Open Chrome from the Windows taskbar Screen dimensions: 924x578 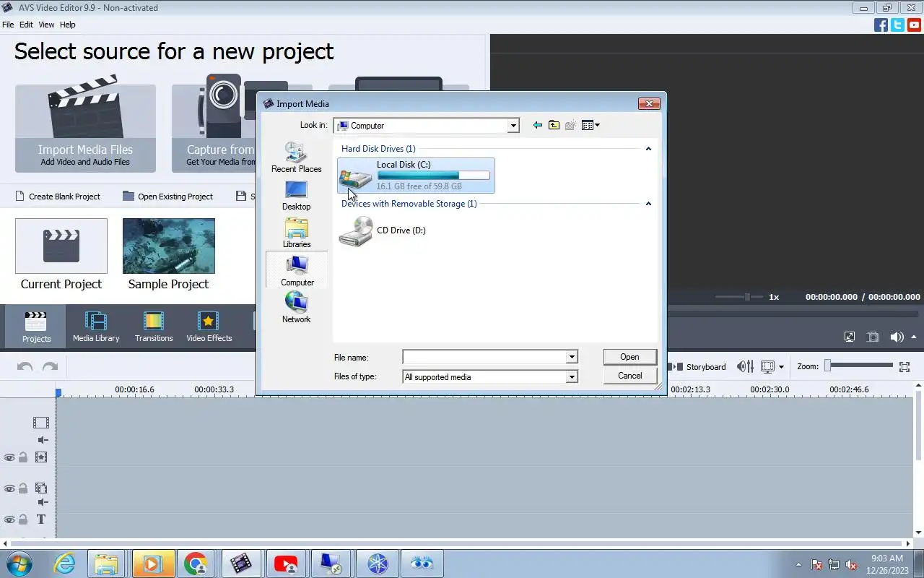(196, 564)
